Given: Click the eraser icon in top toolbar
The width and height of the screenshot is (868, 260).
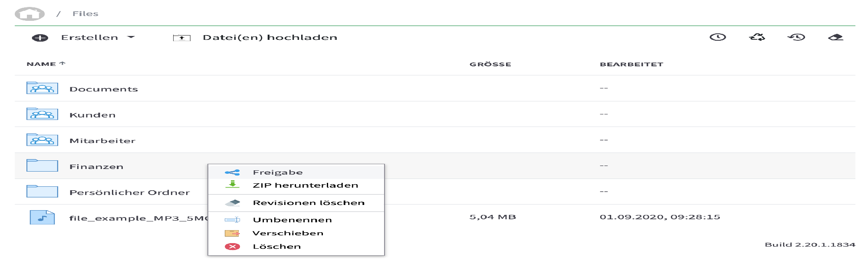Looking at the screenshot, I should (x=835, y=37).
